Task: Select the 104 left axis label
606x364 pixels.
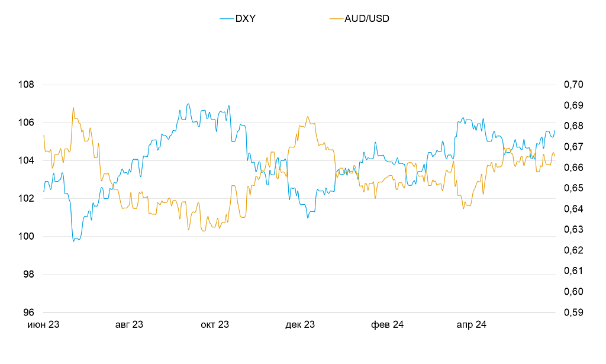Action: point(27,160)
